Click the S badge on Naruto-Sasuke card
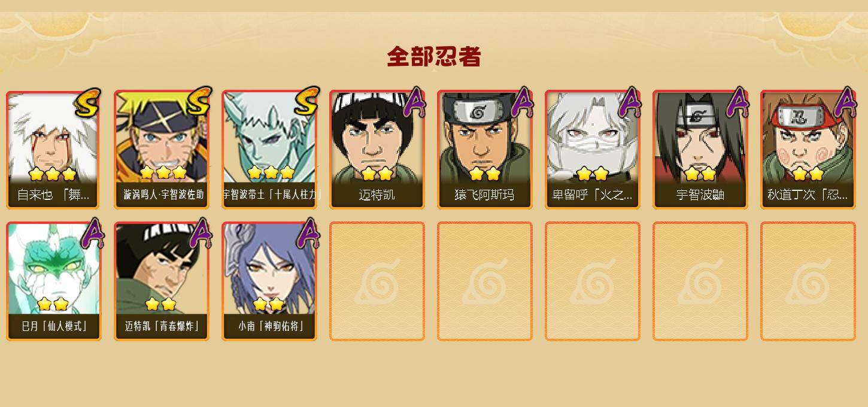The height and width of the screenshot is (407, 868). [198, 101]
